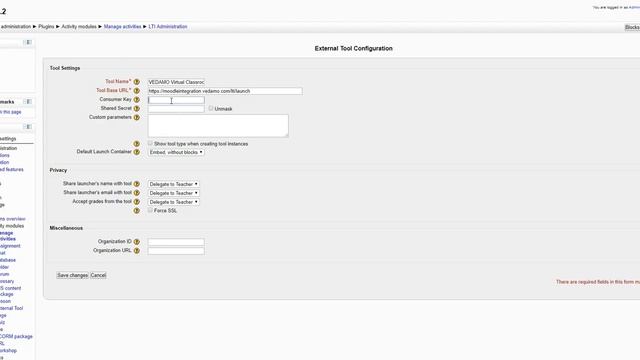Open the SCORM package sidebar link
This screenshot has height=360, width=640.
[16, 336]
